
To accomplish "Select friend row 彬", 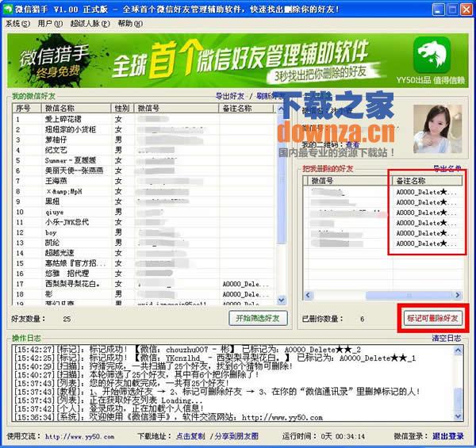I will (144, 294).
